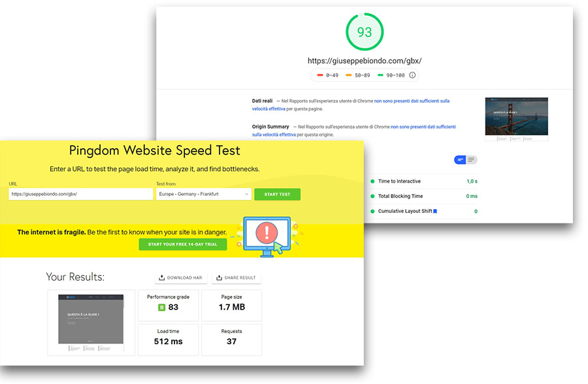The image size is (588, 384).
Task: Click the green B performance grade badge
Action: click(x=161, y=307)
